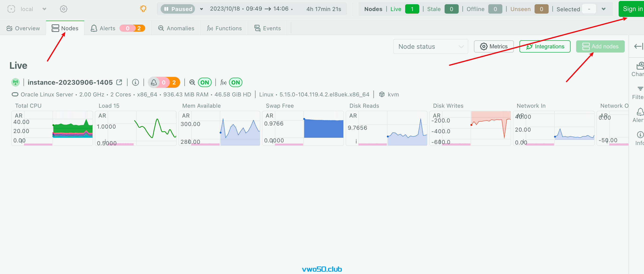Click the Add nodes button

click(600, 46)
